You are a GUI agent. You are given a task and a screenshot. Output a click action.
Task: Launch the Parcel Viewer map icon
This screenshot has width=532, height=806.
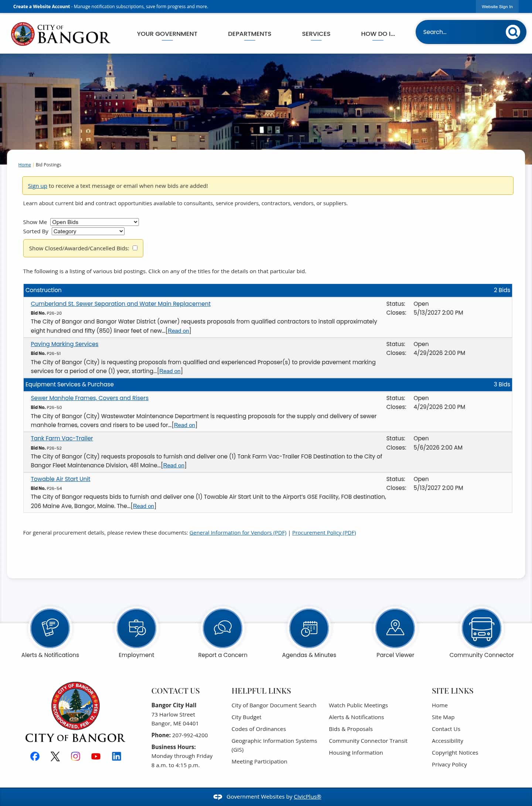tap(395, 628)
